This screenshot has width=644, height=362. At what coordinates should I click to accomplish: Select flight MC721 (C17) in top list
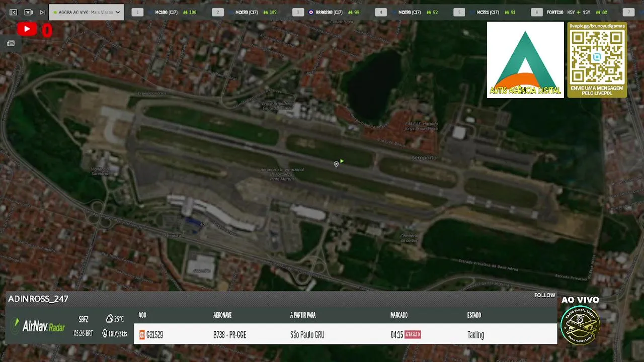tap(488, 12)
